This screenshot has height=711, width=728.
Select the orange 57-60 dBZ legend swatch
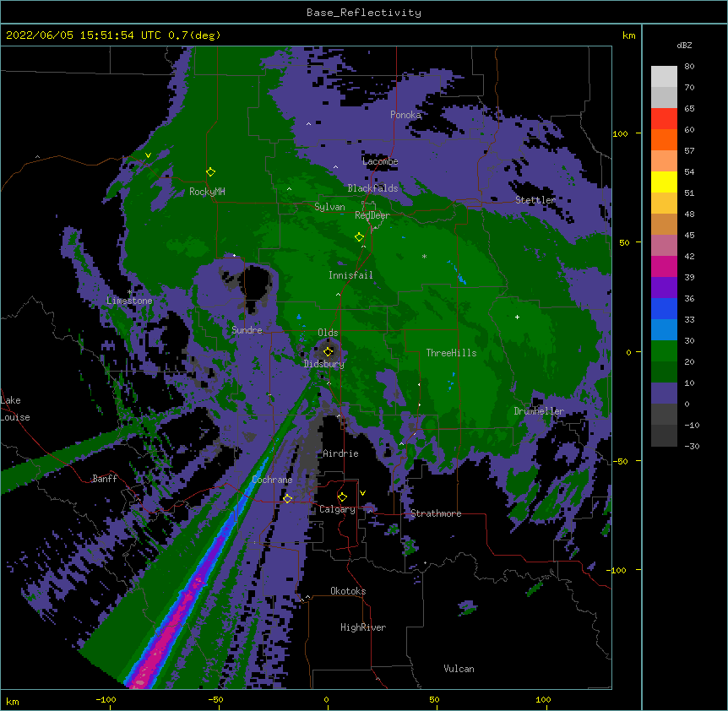pos(664,139)
